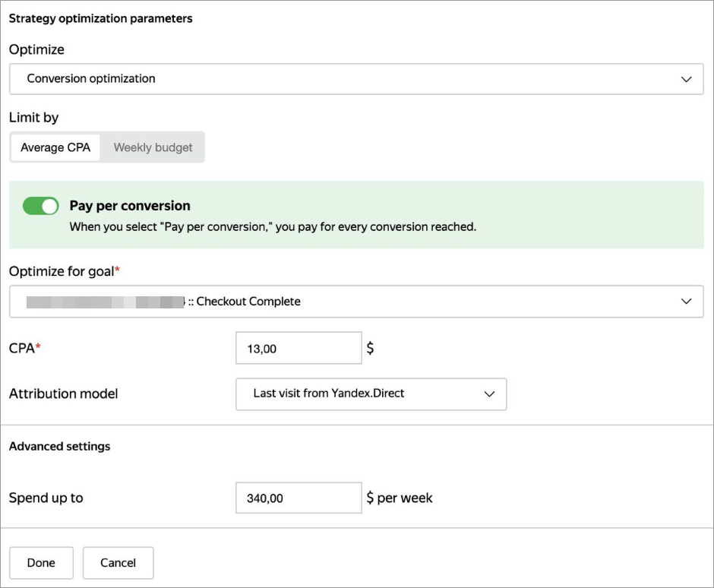Click the CPA value input field
This screenshot has width=714, height=588.
[298, 349]
